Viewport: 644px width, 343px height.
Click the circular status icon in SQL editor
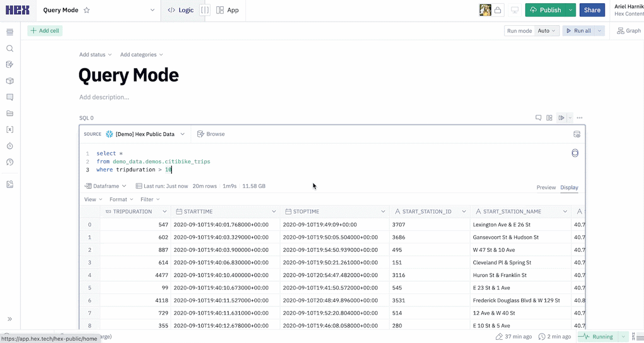[x=575, y=153]
